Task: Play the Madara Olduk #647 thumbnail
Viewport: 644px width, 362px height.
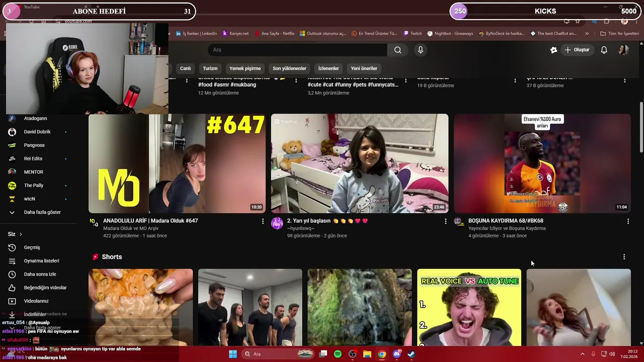Action: (x=177, y=163)
